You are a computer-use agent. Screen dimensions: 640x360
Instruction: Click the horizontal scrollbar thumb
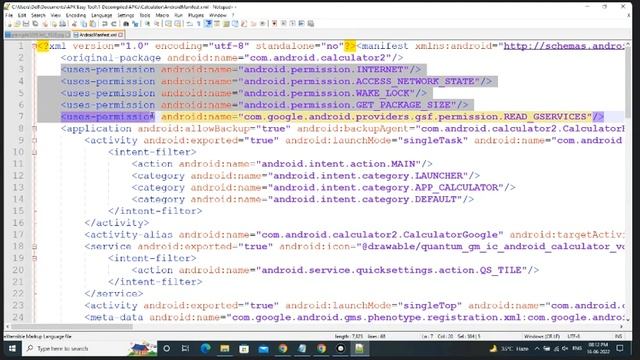pyautogui.click(x=72, y=327)
